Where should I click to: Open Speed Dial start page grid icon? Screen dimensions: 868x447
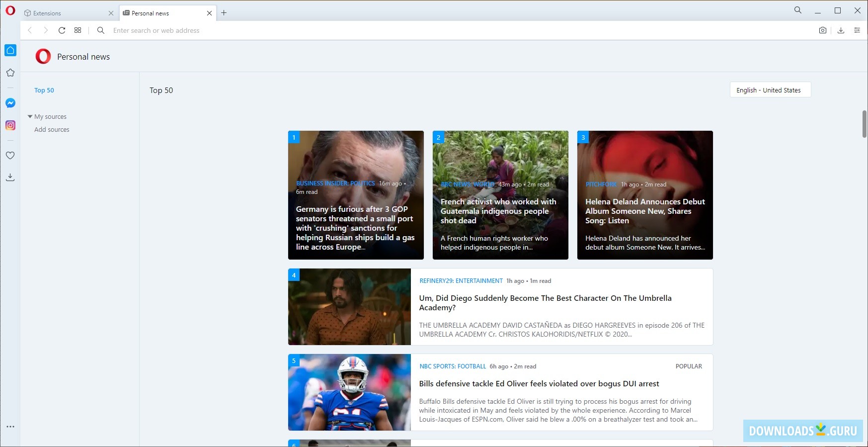point(78,30)
